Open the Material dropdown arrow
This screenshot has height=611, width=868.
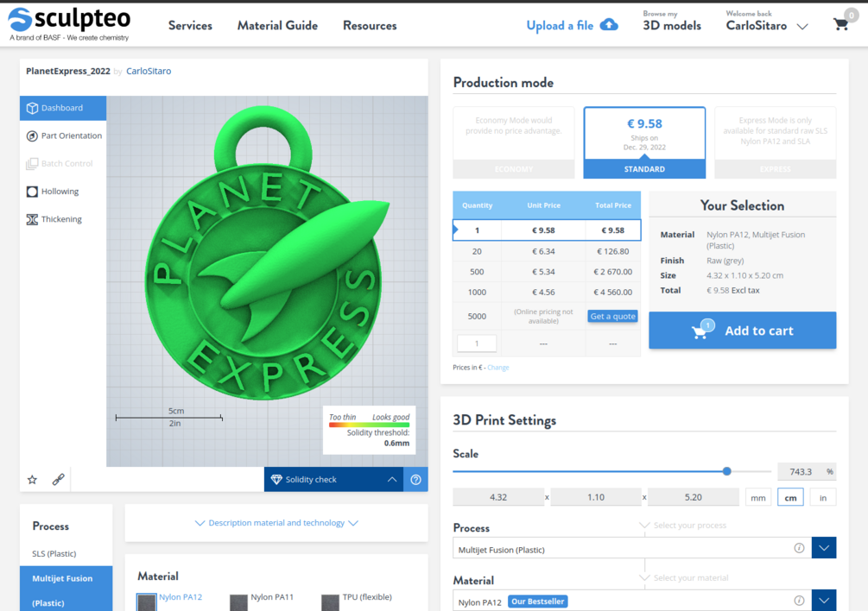824,601
